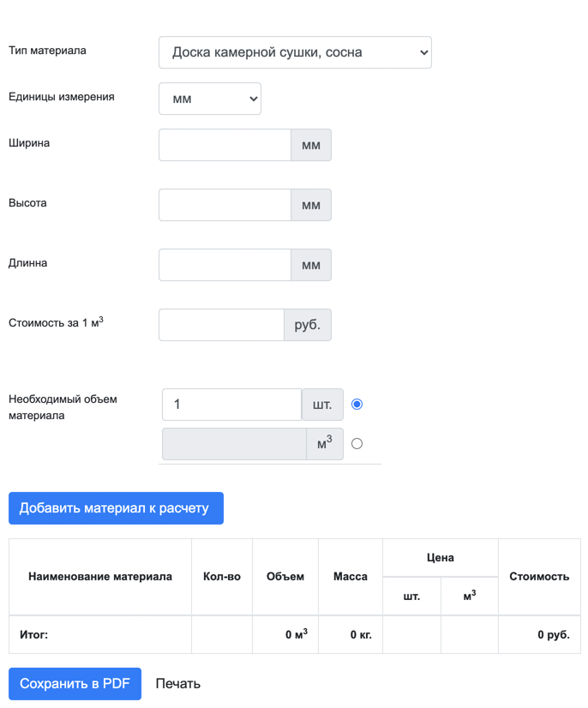This screenshot has width=588, height=708.
Task: Click the quantity in pieces field
Action: (231, 404)
